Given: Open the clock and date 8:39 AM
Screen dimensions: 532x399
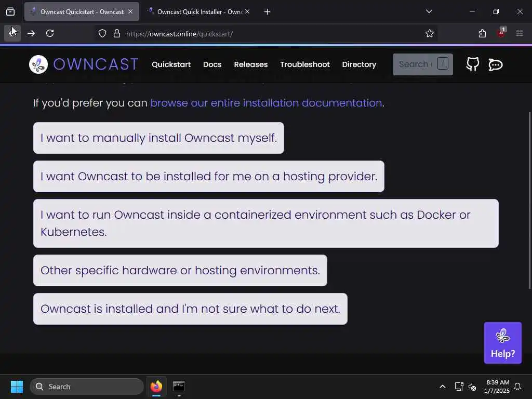Looking at the screenshot, I should (x=497, y=387).
